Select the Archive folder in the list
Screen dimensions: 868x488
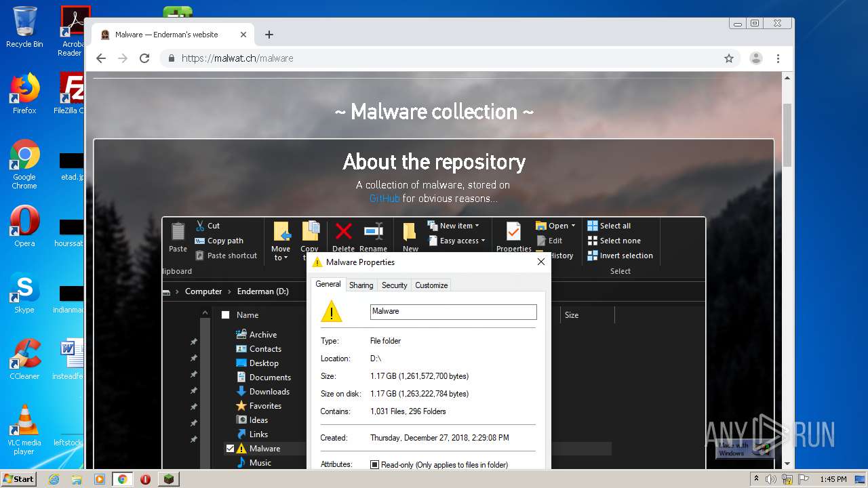[x=256, y=335]
